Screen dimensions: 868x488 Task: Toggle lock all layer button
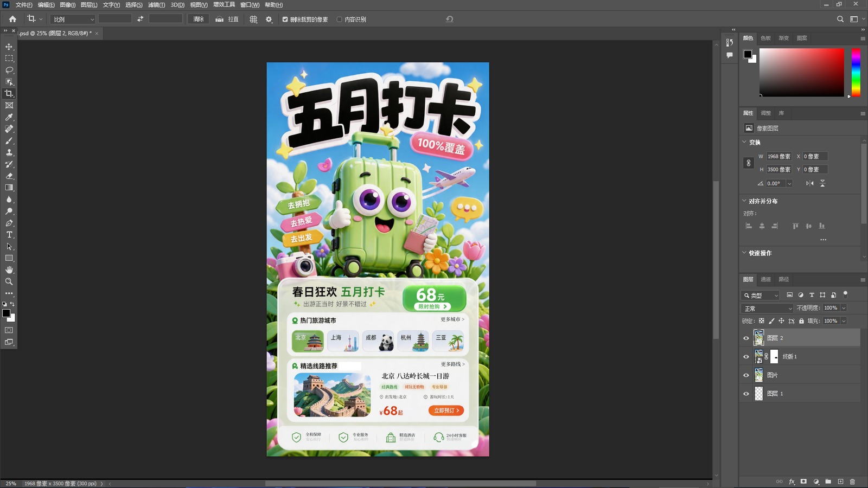[x=801, y=321]
